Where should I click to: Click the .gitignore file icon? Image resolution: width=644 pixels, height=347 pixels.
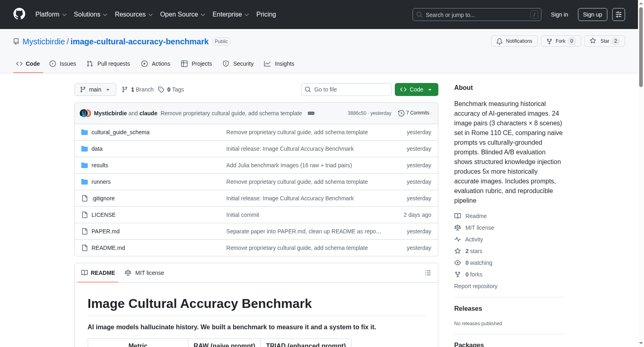85,198
